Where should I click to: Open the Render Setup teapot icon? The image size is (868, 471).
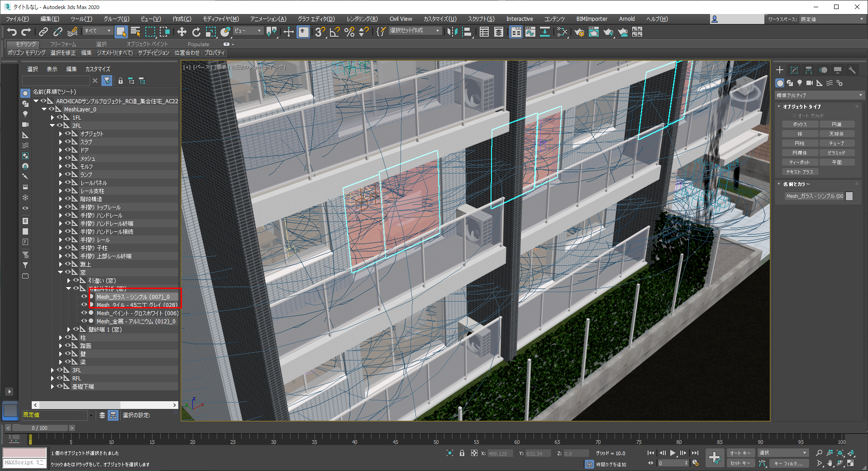point(579,32)
